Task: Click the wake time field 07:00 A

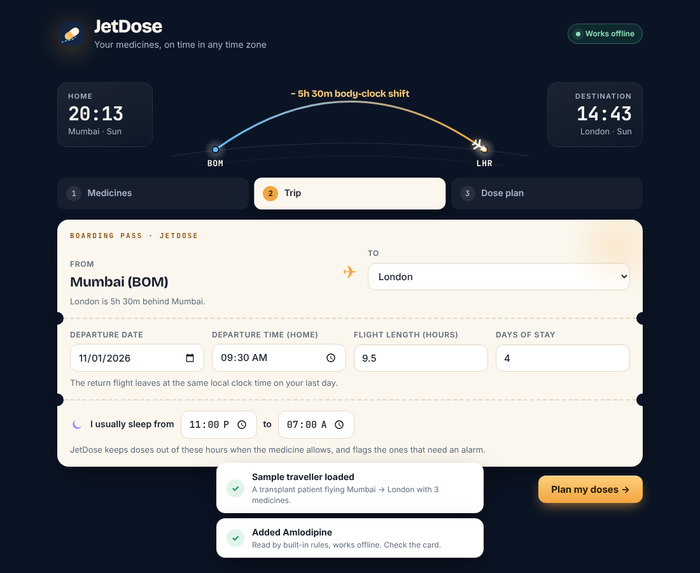Action: [x=316, y=424]
